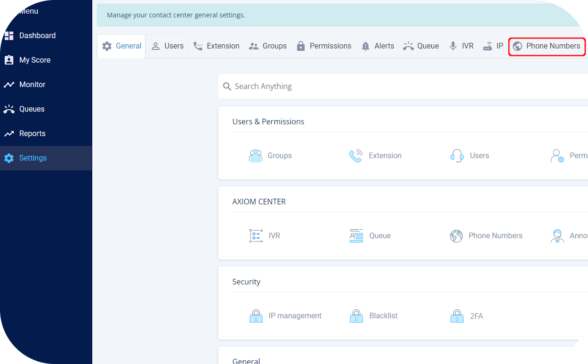Click the Reports trend icon in sidebar
Viewport: 588px width, 364px height.
click(x=9, y=134)
